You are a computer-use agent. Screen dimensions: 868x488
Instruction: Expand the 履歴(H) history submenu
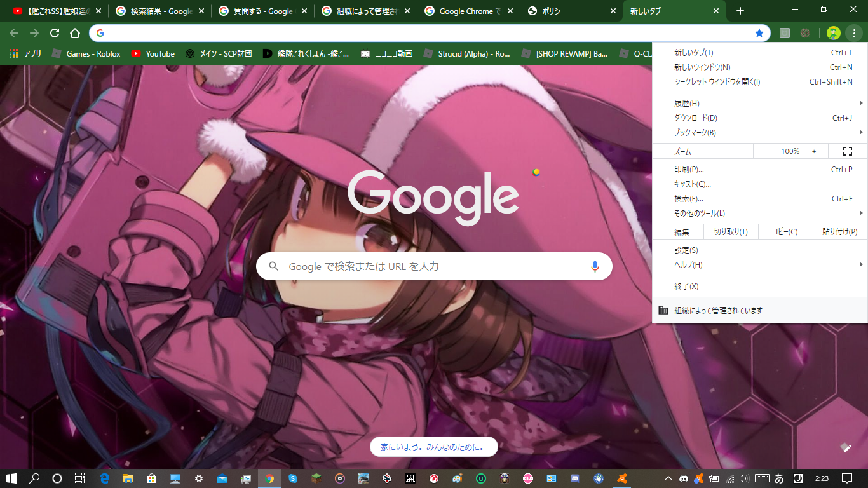coord(760,103)
